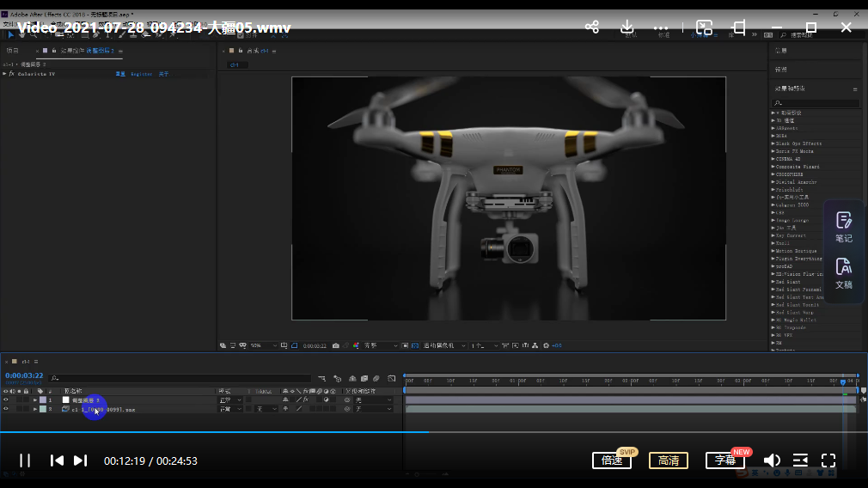Viewport: 868px width, 488px height.
Task: Click the parent pick whip of layer 2
Action: pyautogui.click(x=347, y=410)
